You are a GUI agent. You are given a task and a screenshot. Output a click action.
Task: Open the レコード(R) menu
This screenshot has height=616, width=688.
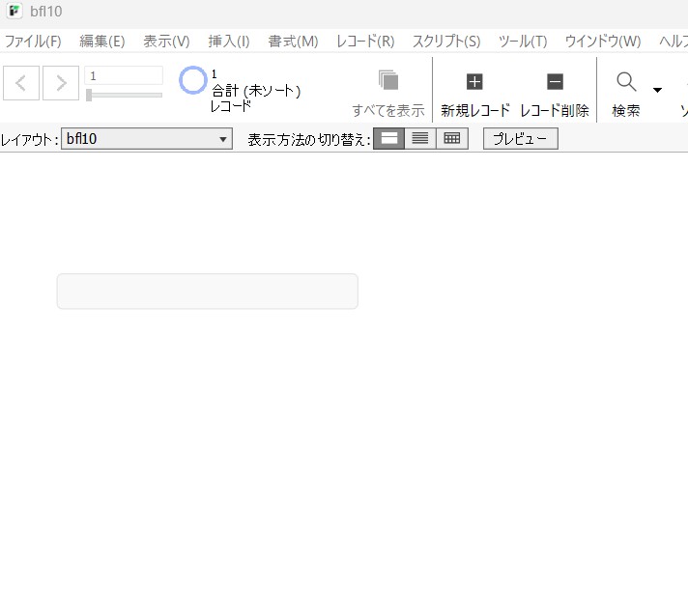click(x=365, y=42)
